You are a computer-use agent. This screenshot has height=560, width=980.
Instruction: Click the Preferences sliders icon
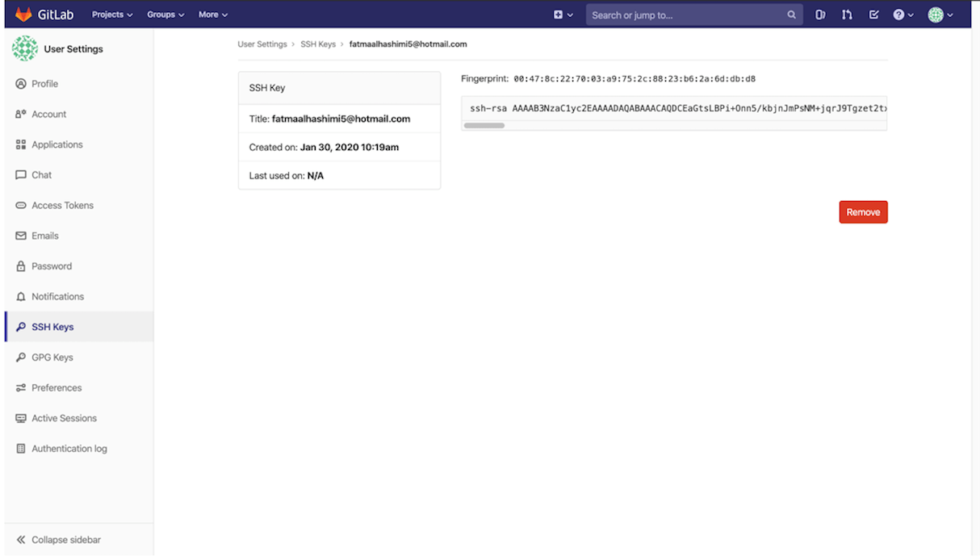pos(21,388)
